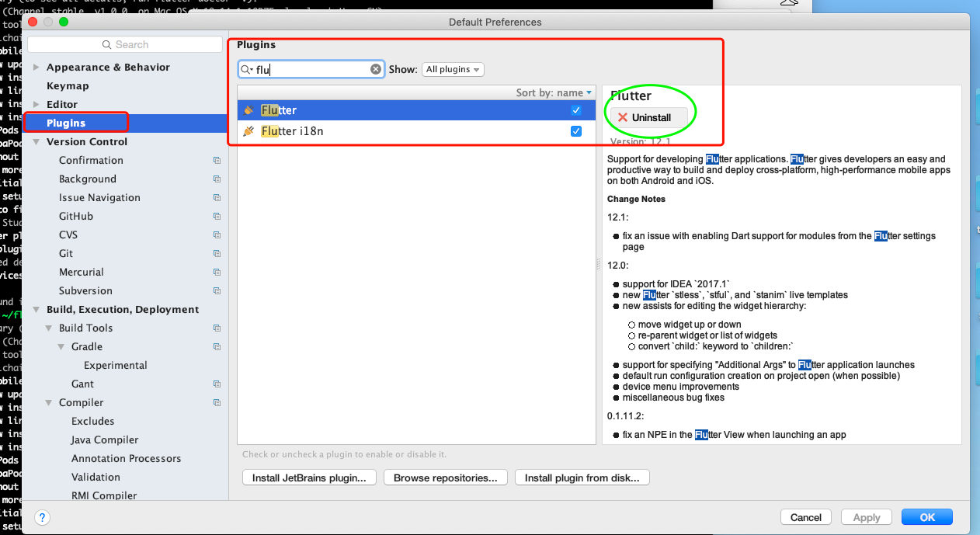Disable the Flutter plugin checkbox

coord(576,110)
